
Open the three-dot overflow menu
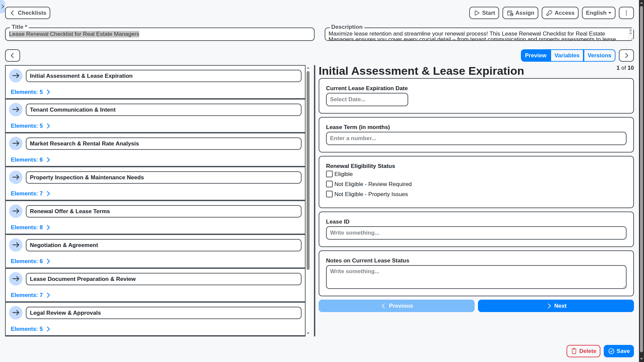tap(626, 13)
